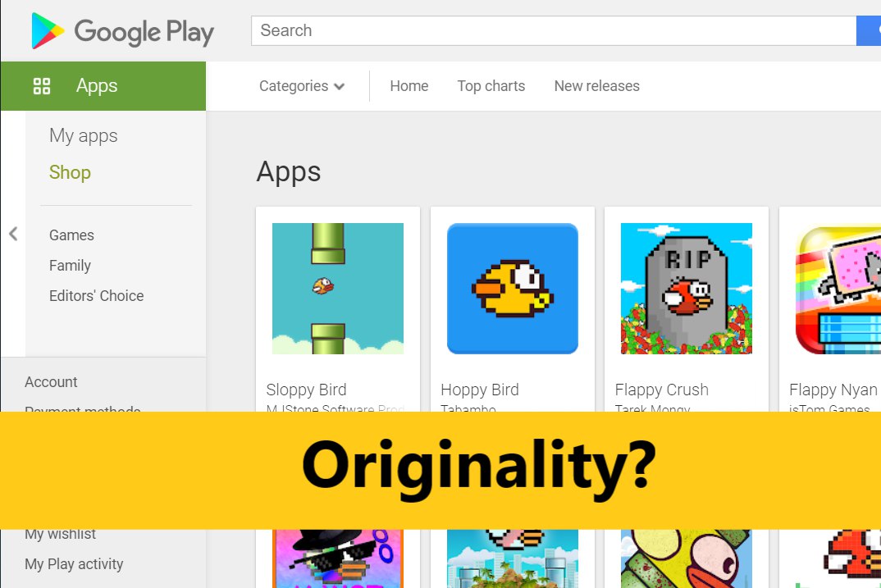Image resolution: width=881 pixels, height=588 pixels.
Task: Click the Apps grid icon in sidebar
Action: (x=42, y=86)
